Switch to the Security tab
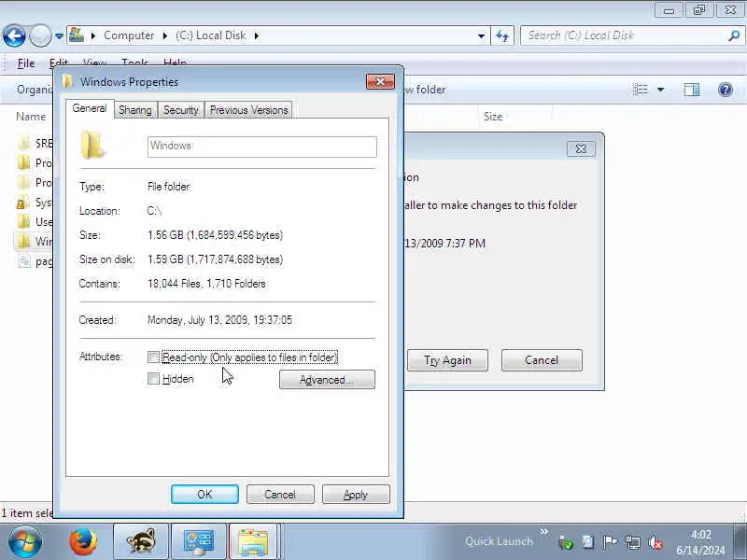This screenshot has height=560, width=747. click(181, 110)
